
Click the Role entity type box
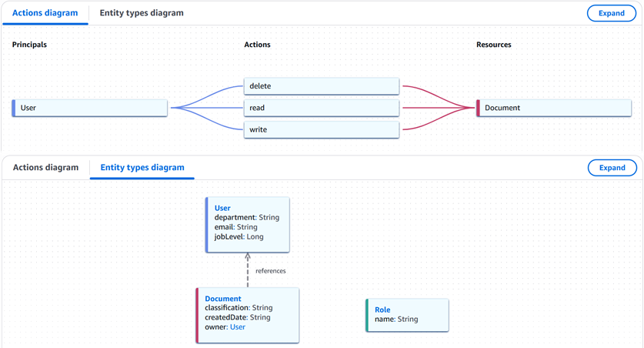[x=406, y=314]
